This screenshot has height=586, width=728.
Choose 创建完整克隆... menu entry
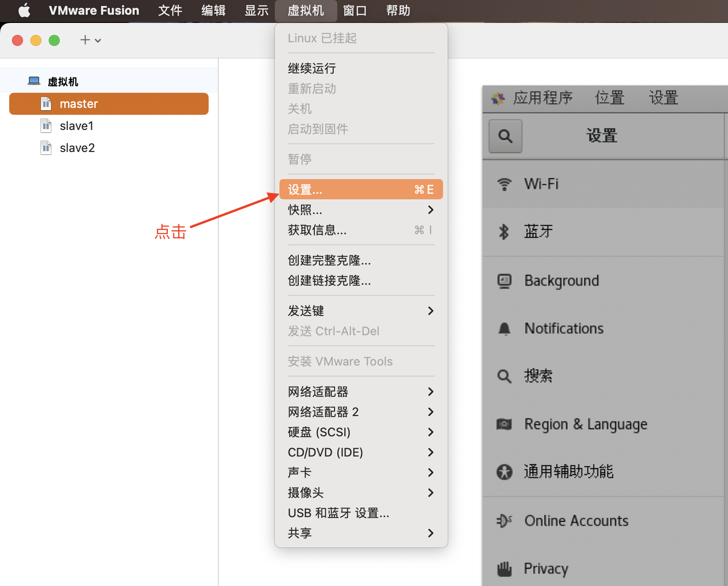coord(361,260)
